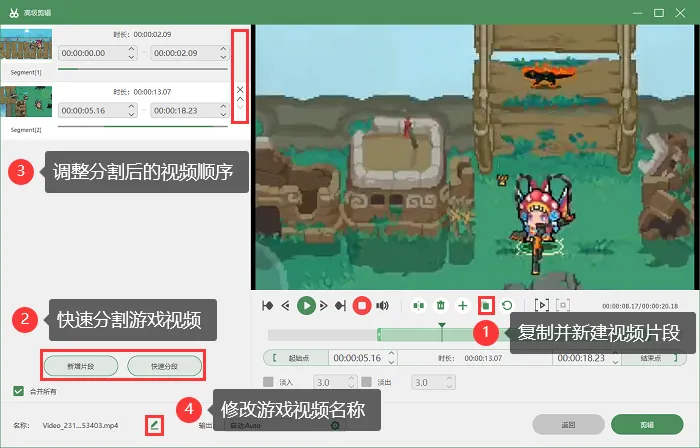The height and width of the screenshot is (448, 700).
Task: Edit Segment[2] end time field 00:00:18.23
Action: (190, 110)
